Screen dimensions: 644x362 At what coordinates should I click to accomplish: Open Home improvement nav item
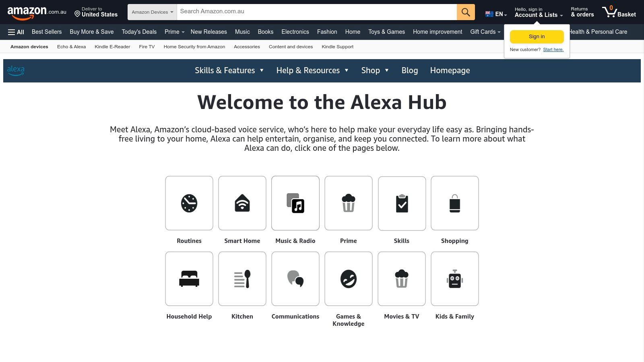(438, 32)
